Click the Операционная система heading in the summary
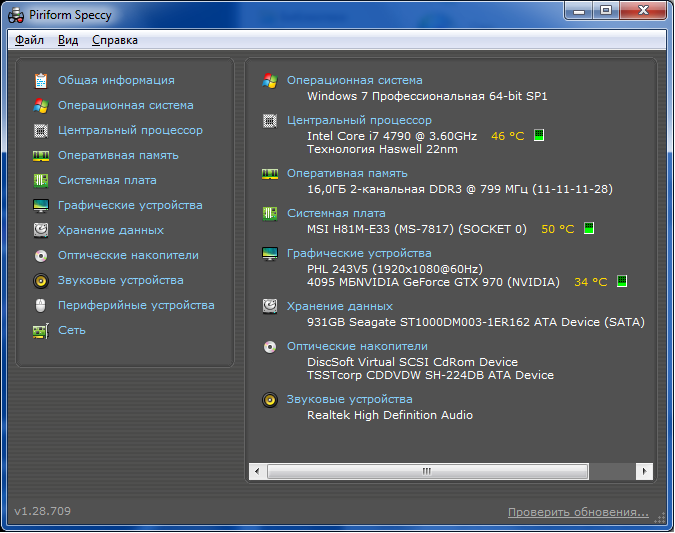 [x=355, y=81]
